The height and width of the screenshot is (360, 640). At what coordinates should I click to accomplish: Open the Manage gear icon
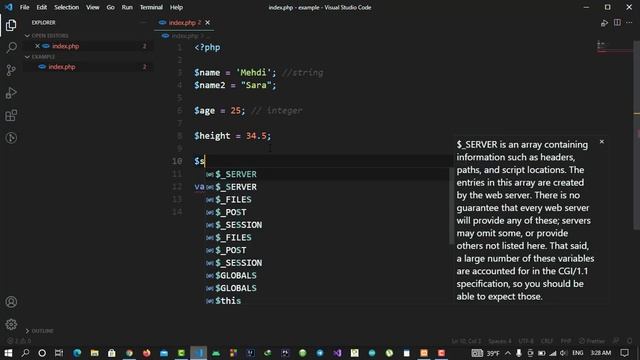(x=11, y=324)
